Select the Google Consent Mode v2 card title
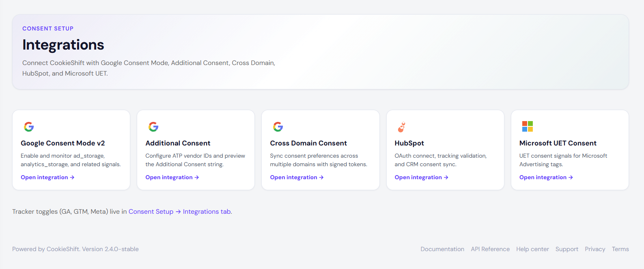The image size is (644, 269). pyautogui.click(x=63, y=143)
